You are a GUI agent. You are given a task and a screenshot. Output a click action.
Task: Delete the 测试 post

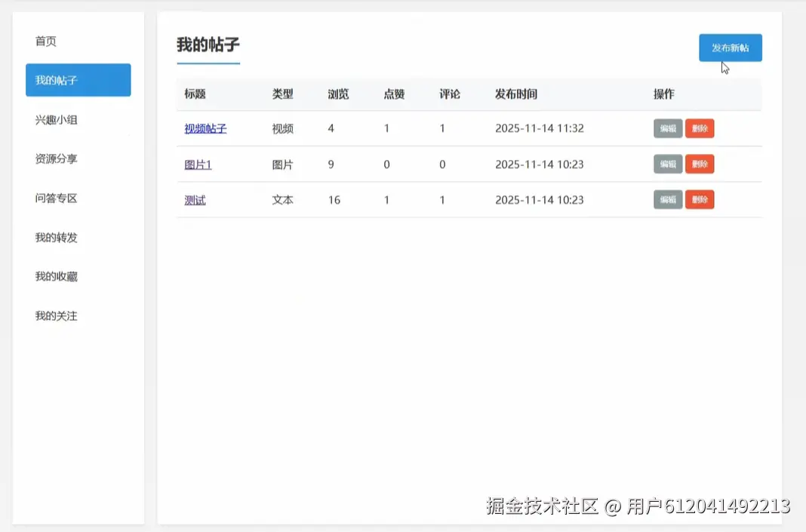tap(699, 199)
